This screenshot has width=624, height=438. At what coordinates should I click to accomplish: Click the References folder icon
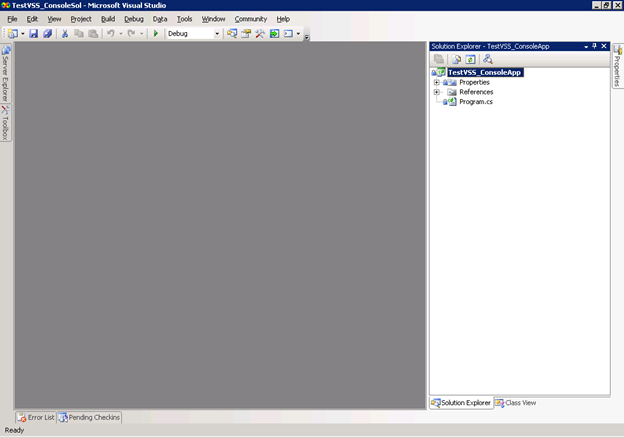[x=452, y=92]
